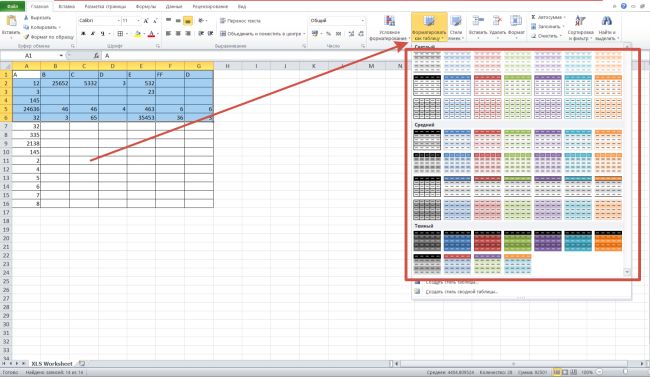
Task: Open Сортировка и фильтр menu
Action: (580, 27)
